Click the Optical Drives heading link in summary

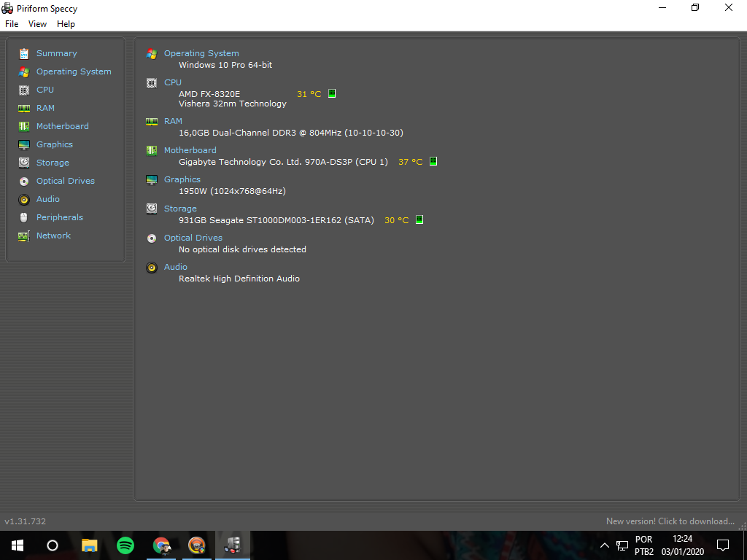tap(193, 238)
